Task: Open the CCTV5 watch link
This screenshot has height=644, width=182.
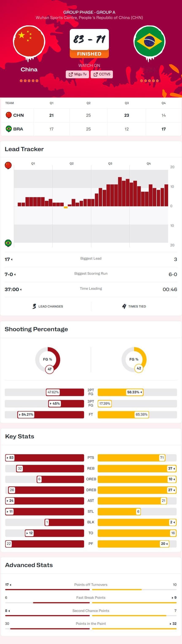Action: pyautogui.click(x=102, y=74)
